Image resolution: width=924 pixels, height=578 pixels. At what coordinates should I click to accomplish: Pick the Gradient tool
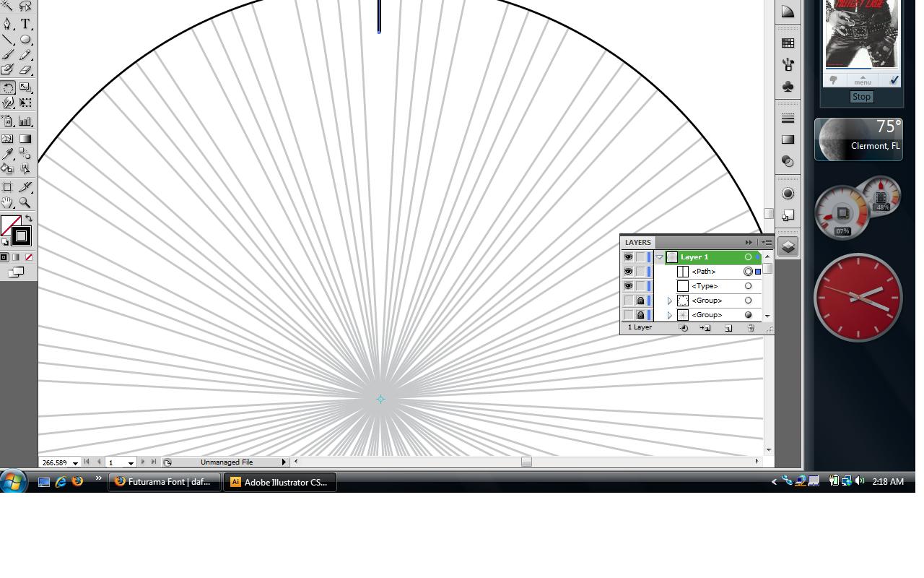click(x=25, y=138)
